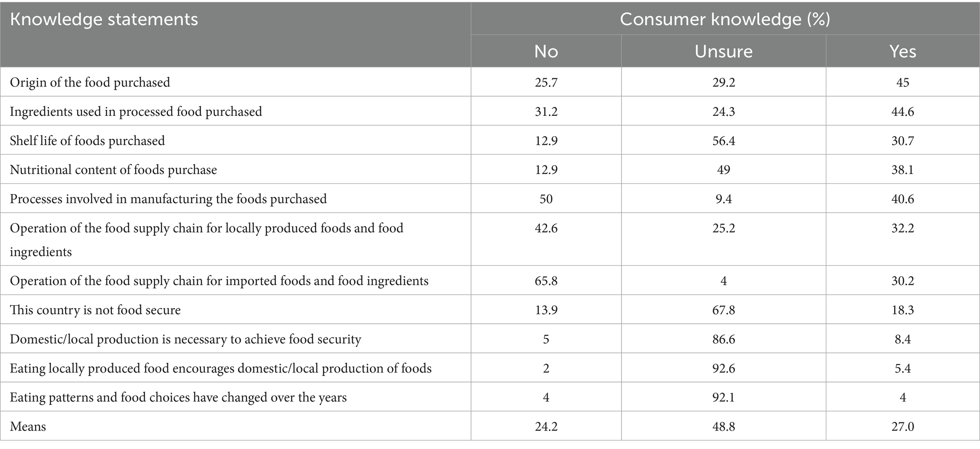Click the imported foods supply chain statement
Screen dimensions: 980x449
pos(219,281)
